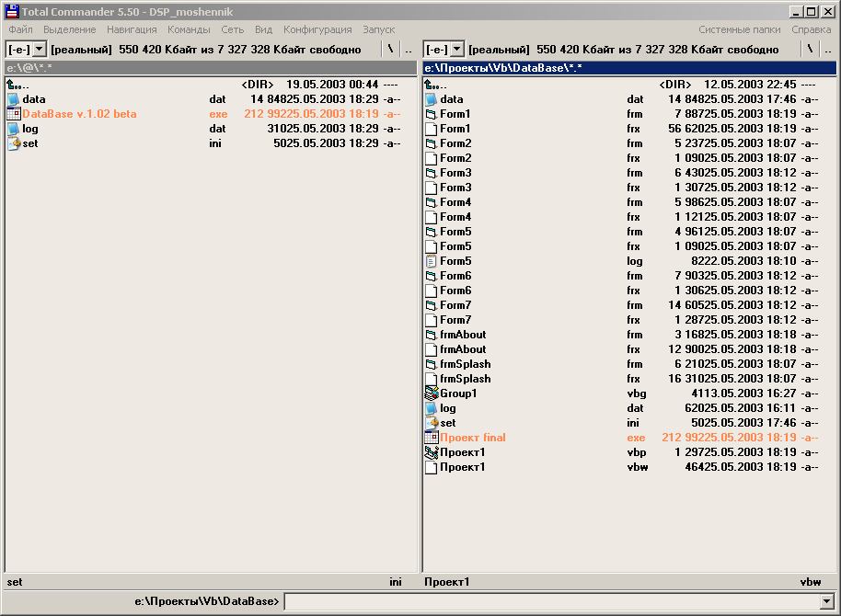Viewport: 841px width, 616px height.
Task: Select file name DataBase v.1.02 beta
Action: [x=79, y=114]
